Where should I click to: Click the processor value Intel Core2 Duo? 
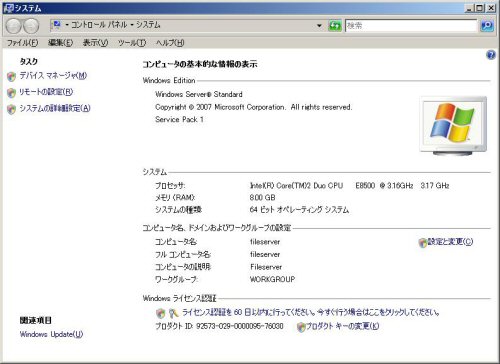point(349,185)
